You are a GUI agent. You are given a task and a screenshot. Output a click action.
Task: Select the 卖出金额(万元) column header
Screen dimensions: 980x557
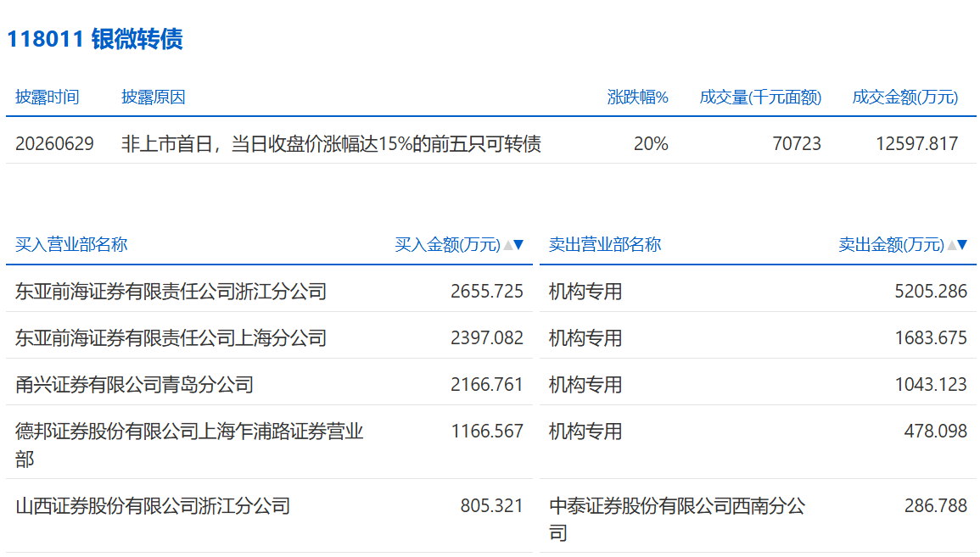[x=891, y=245]
